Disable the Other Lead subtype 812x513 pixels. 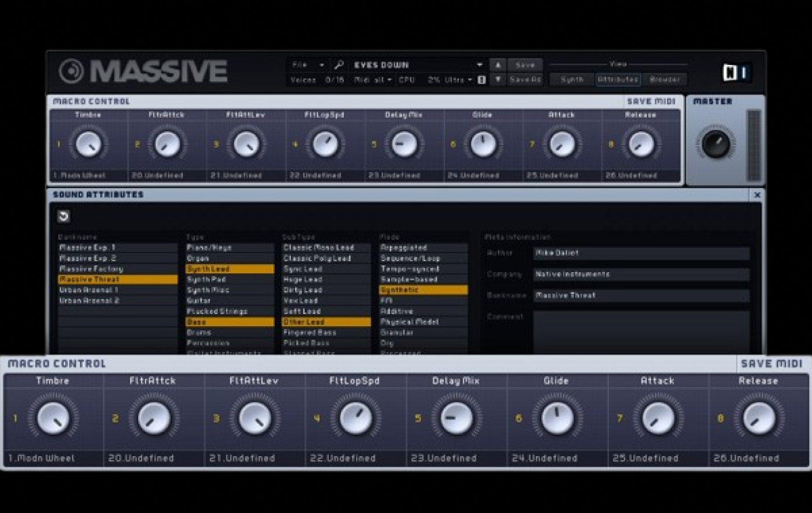click(x=326, y=322)
